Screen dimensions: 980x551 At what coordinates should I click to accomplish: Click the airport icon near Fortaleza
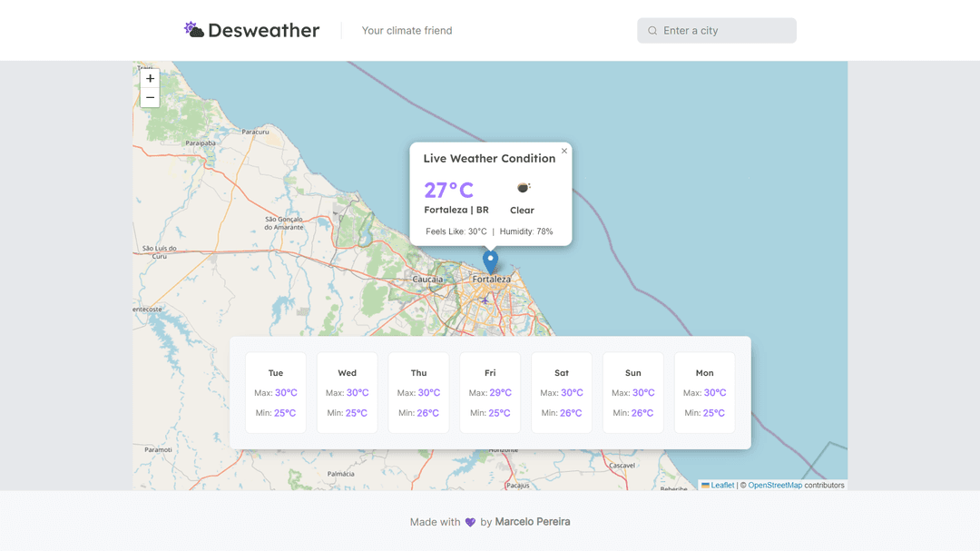coord(485,300)
